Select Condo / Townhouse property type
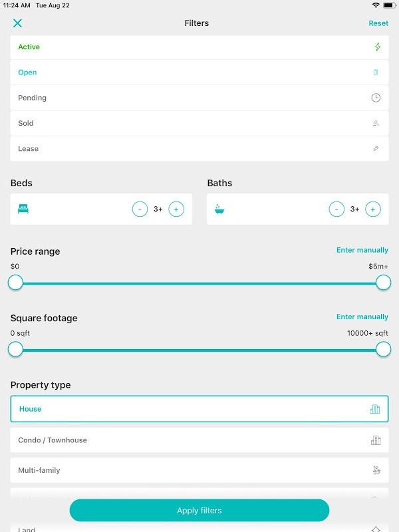The height and width of the screenshot is (532, 399). [x=199, y=440]
